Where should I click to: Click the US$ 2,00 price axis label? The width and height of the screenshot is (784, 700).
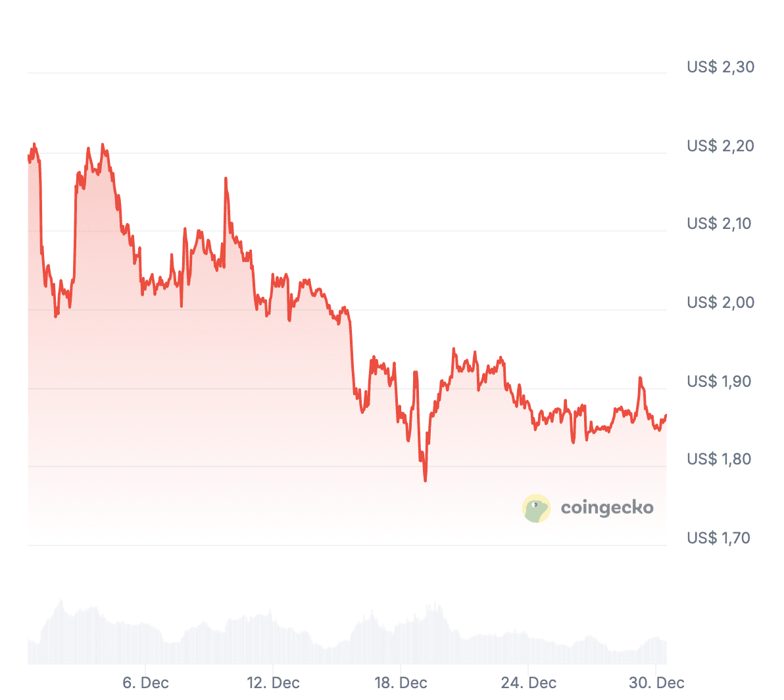(x=720, y=303)
